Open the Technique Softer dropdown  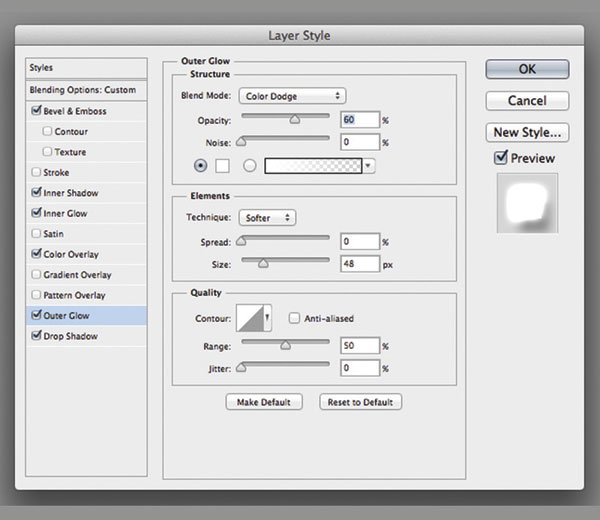[x=268, y=217]
